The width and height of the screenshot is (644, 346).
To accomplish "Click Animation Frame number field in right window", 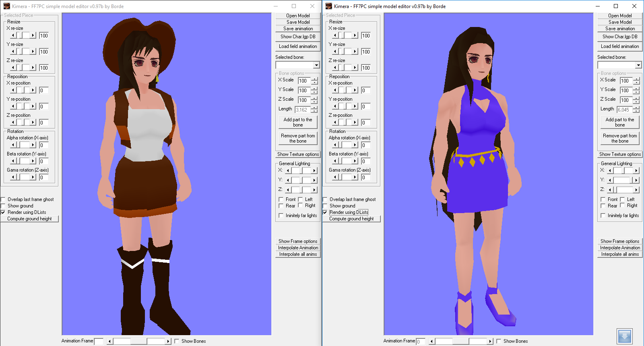I will tap(421, 342).
